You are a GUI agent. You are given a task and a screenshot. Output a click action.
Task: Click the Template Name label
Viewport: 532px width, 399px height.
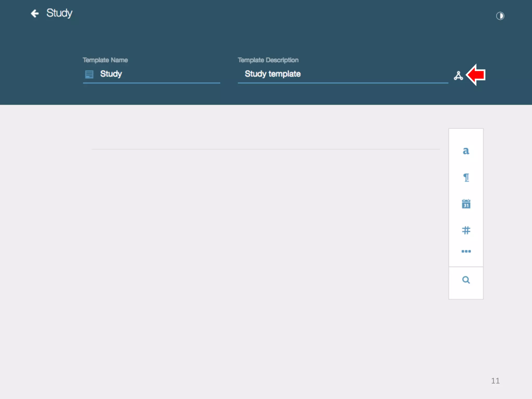[105, 60]
